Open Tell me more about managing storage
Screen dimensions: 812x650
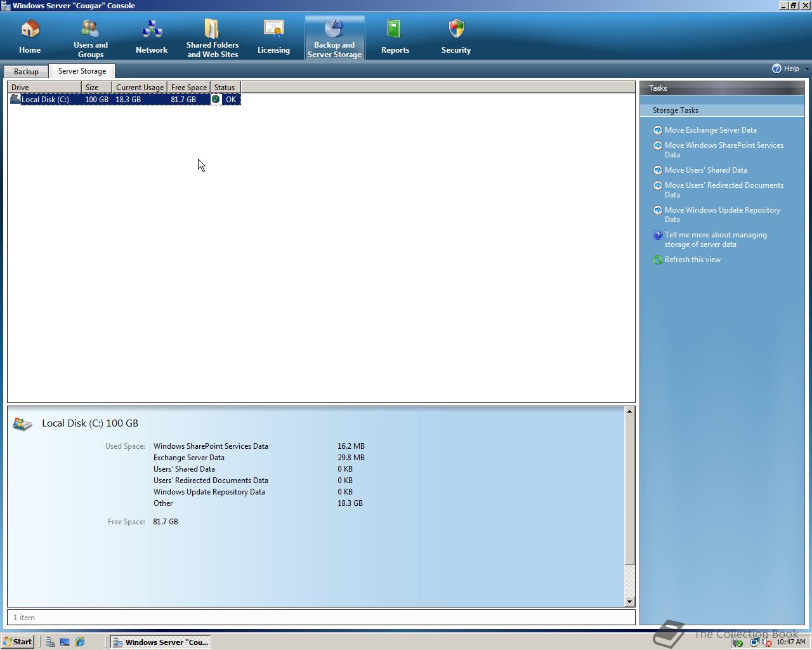716,239
